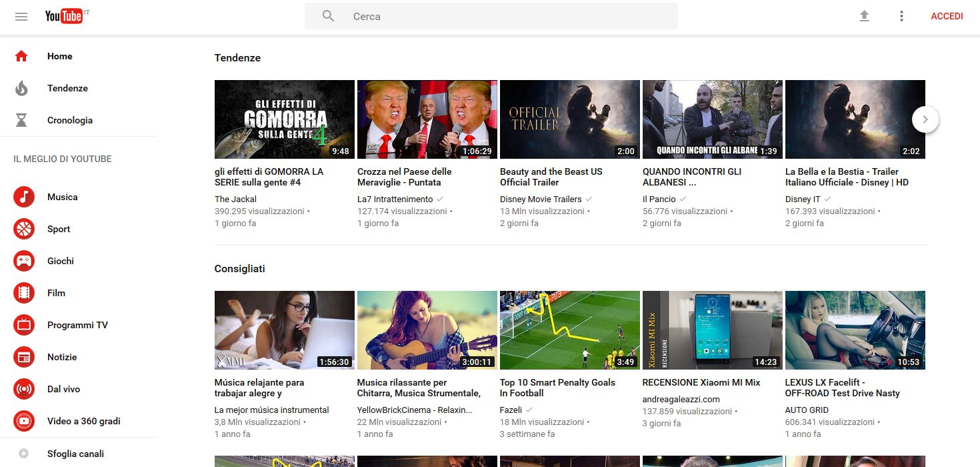Open the Giochi channel link

click(x=61, y=261)
